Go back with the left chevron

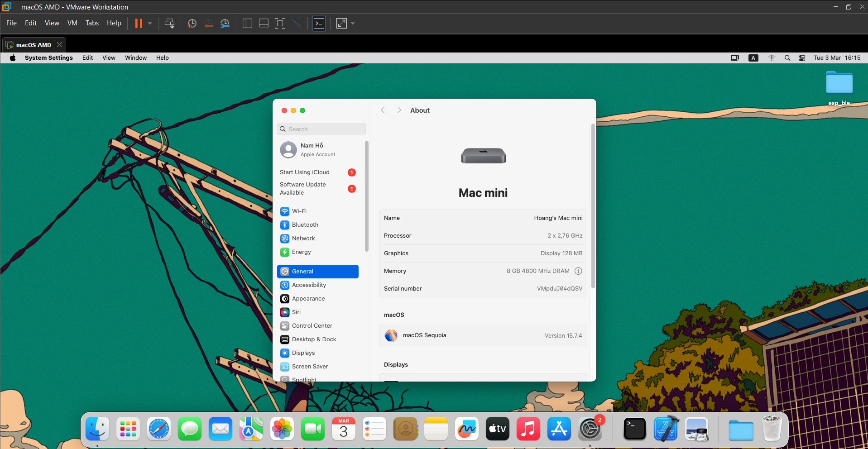point(383,110)
